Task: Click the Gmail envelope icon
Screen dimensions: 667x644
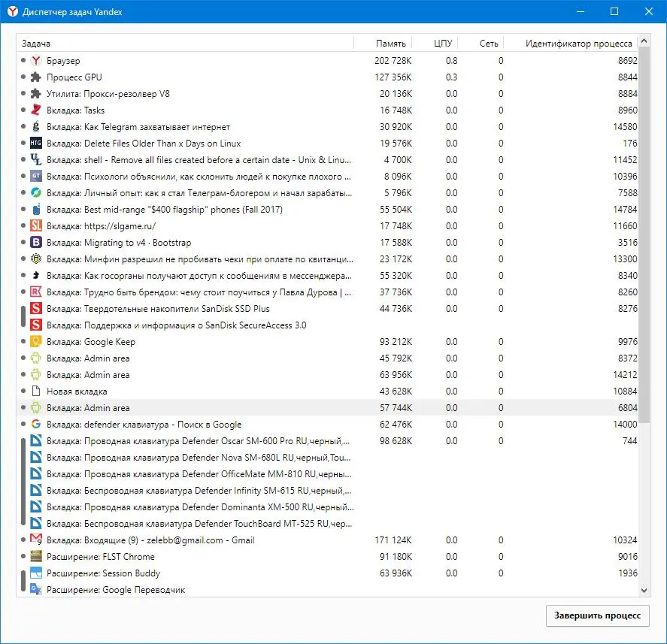Action: pyautogui.click(x=36, y=540)
